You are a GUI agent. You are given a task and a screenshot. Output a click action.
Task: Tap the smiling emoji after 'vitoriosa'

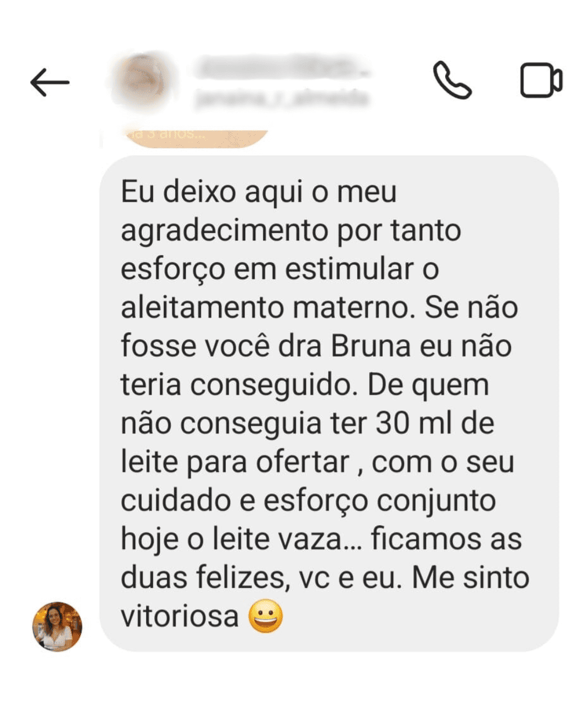(266, 616)
